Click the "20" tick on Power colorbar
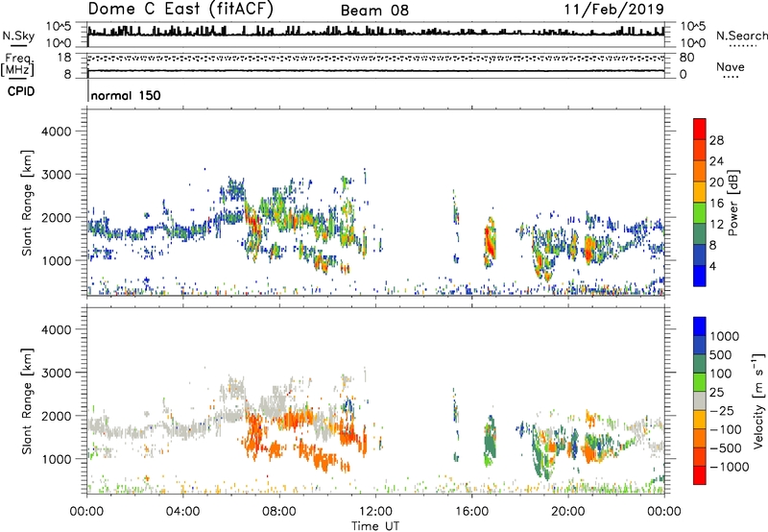This screenshot has height=532, width=768. pos(716,182)
